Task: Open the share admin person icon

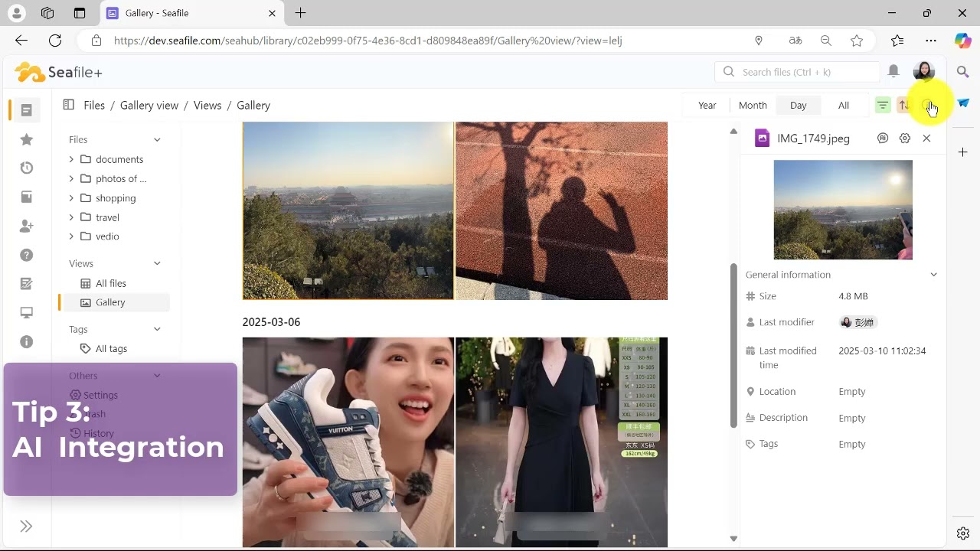Action: coord(26,227)
